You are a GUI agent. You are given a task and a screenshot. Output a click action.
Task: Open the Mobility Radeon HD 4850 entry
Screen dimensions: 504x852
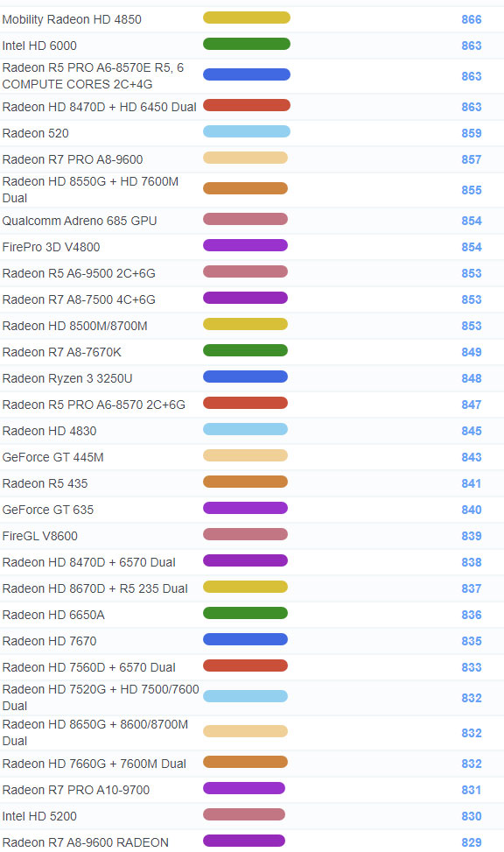[x=72, y=19]
